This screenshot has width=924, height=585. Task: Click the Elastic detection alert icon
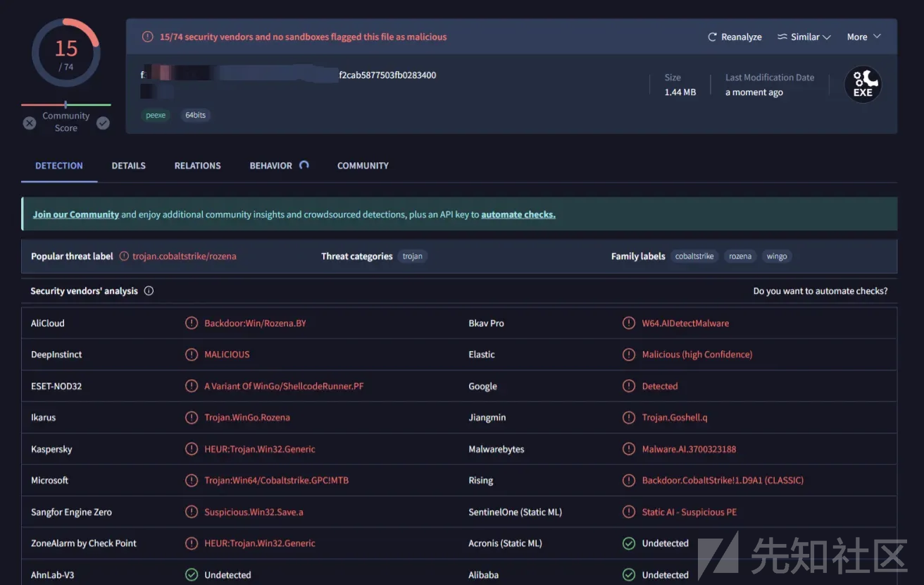pos(629,355)
